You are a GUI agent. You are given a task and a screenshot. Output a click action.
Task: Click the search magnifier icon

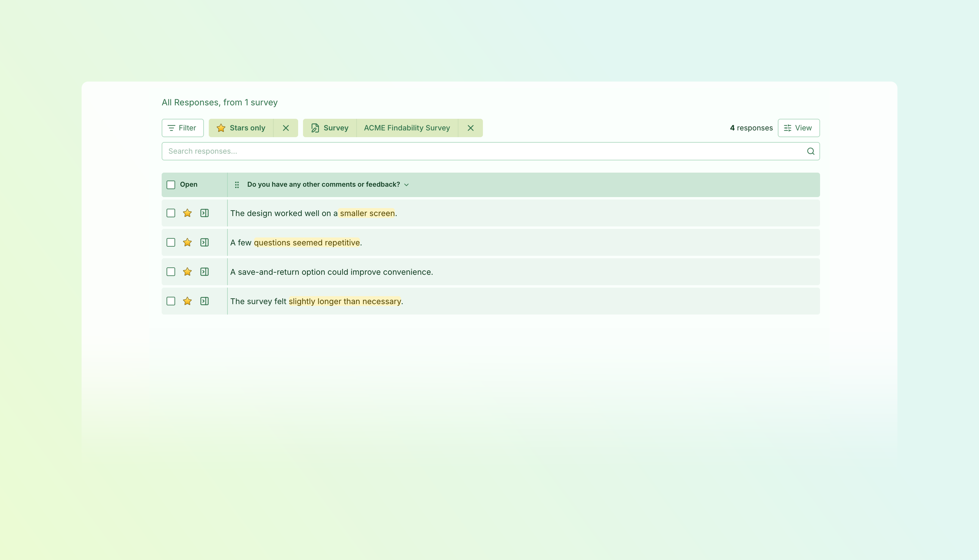click(810, 151)
